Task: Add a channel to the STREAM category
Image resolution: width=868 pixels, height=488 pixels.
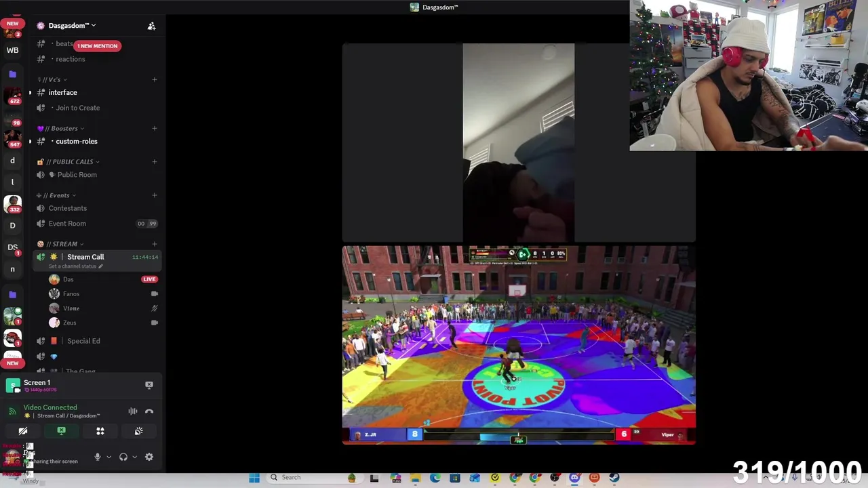Action: [154, 244]
